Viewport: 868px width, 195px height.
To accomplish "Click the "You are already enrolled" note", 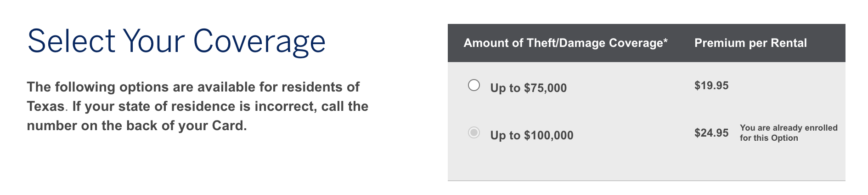I will point(789,128).
